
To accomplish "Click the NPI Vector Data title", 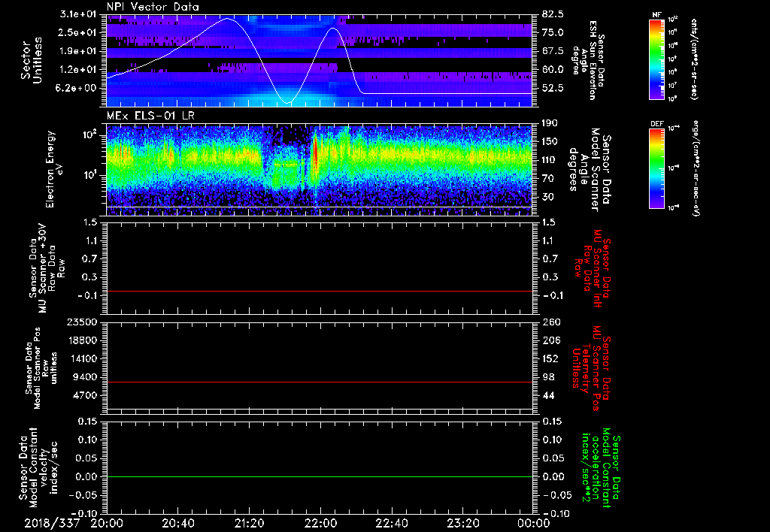I will [152, 7].
